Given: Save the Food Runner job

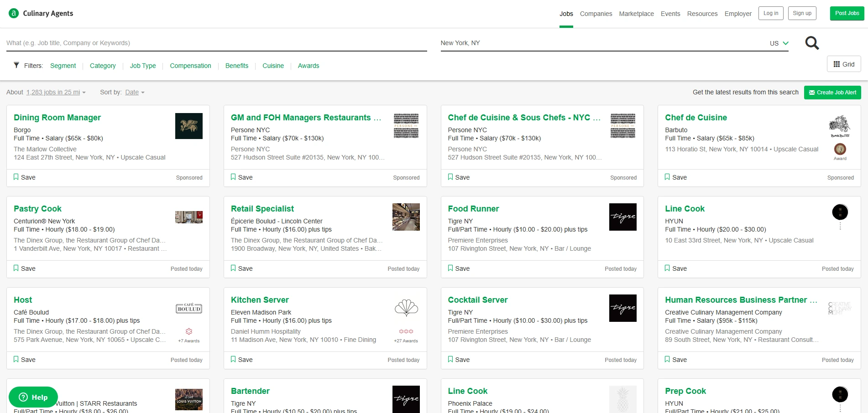Looking at the screenshot, I should click(x=459, y=268).
